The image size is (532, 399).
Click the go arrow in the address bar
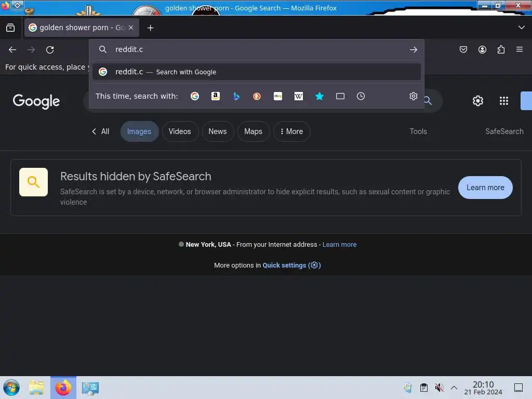click(x=413, y=50)
